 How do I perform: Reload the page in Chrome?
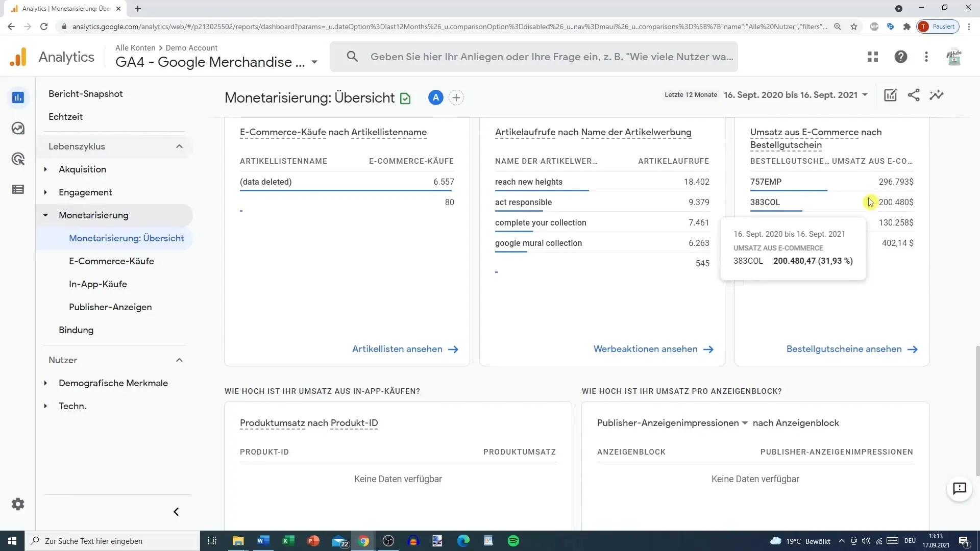[x=44, y=27]
